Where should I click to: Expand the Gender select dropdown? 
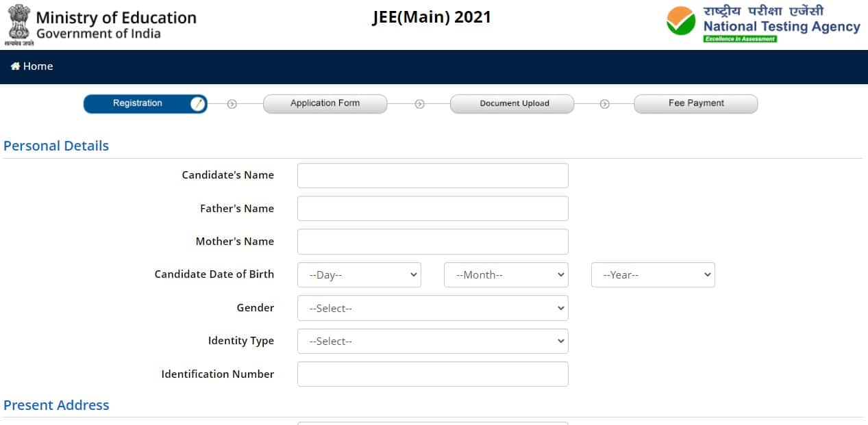coord(432,309)
